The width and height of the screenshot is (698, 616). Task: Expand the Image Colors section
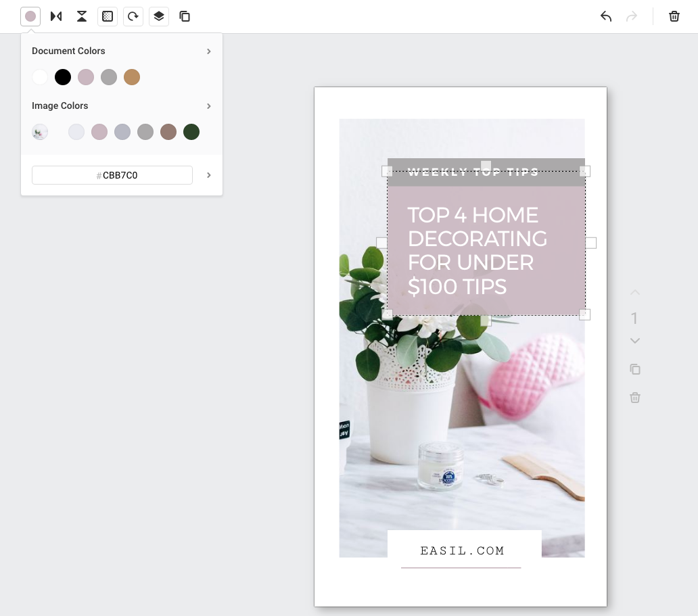click(209, 106)
